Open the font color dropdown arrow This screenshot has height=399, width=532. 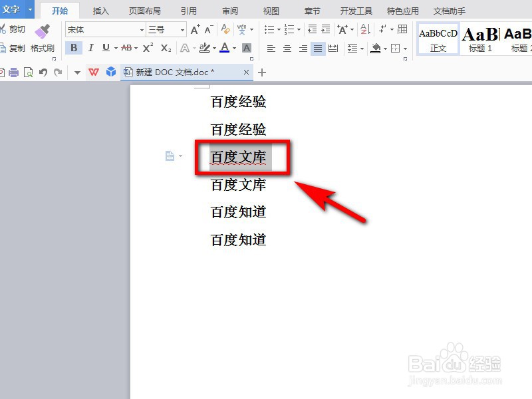point(234,48)
